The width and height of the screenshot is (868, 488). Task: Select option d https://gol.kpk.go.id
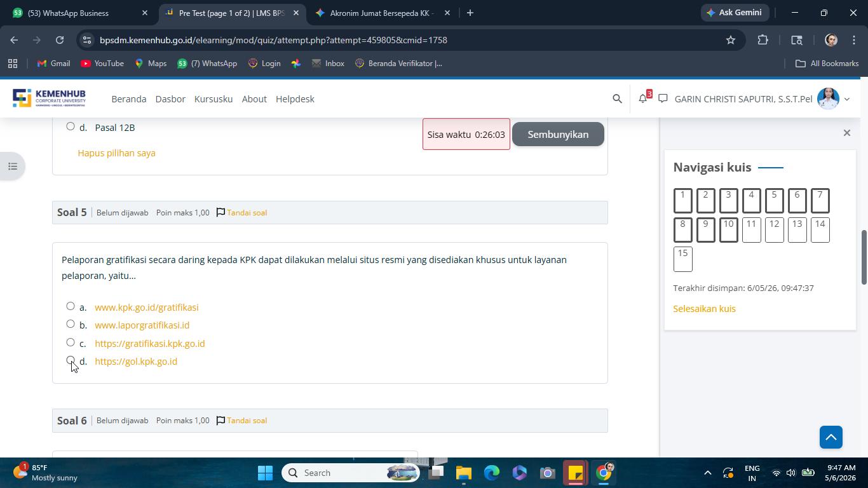coord(71,360)
